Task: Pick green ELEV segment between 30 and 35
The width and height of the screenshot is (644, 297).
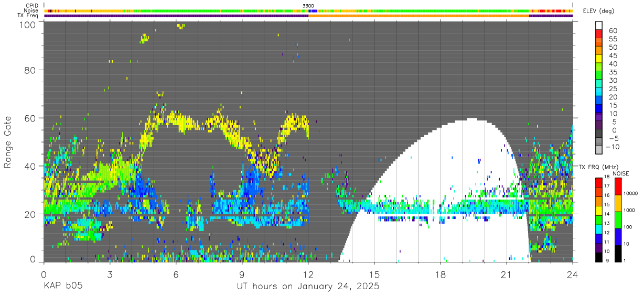Action: click(x=599, y=76)
